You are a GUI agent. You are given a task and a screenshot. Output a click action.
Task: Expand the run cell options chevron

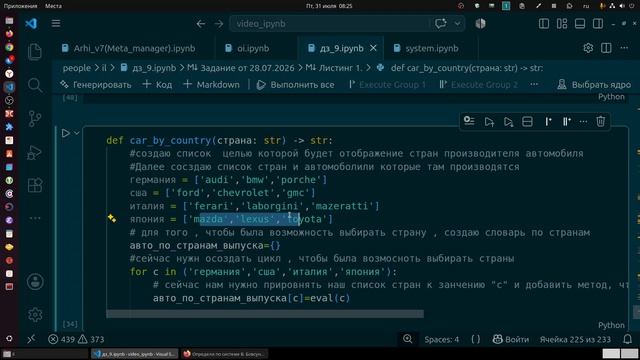coord(77,133)
